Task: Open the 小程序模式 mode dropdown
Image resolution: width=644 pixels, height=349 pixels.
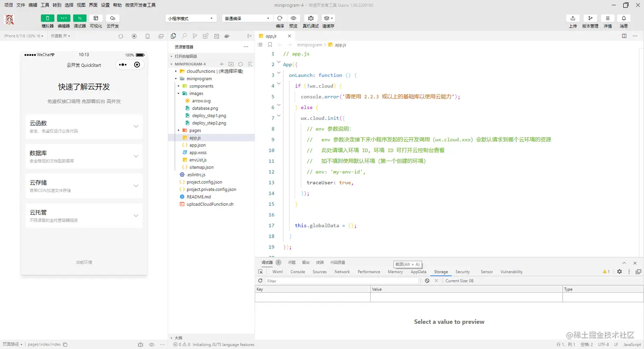Action: 190,18
